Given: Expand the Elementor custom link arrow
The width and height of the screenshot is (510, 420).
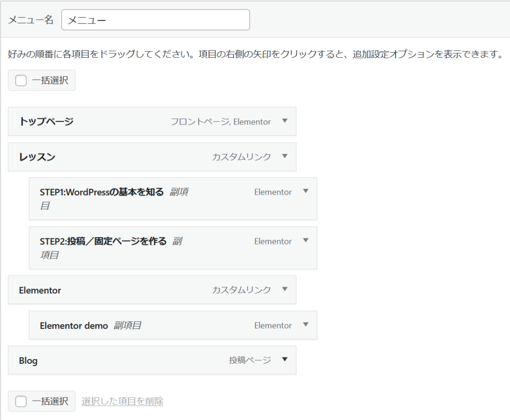Looking at the screenshot, I should tap(285, 289).
